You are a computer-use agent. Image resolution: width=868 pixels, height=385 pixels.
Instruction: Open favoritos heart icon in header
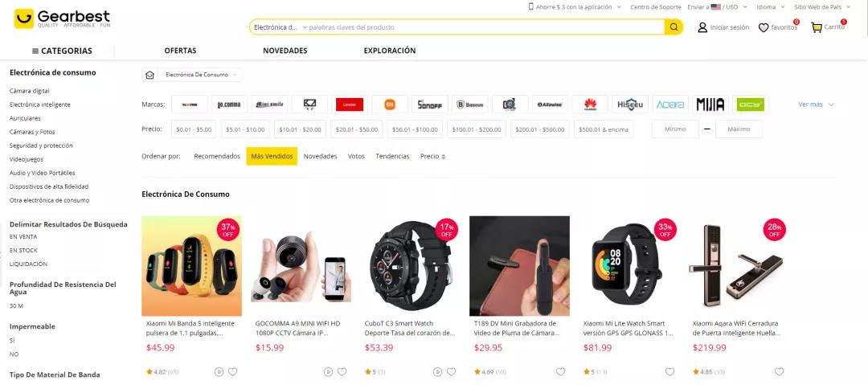click(764, 27)
